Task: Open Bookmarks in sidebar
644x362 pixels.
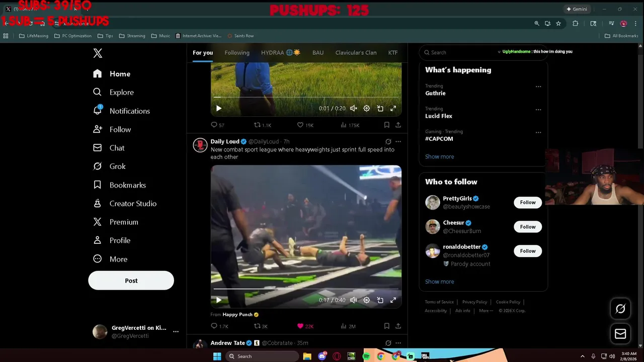Action: (119, 185)
